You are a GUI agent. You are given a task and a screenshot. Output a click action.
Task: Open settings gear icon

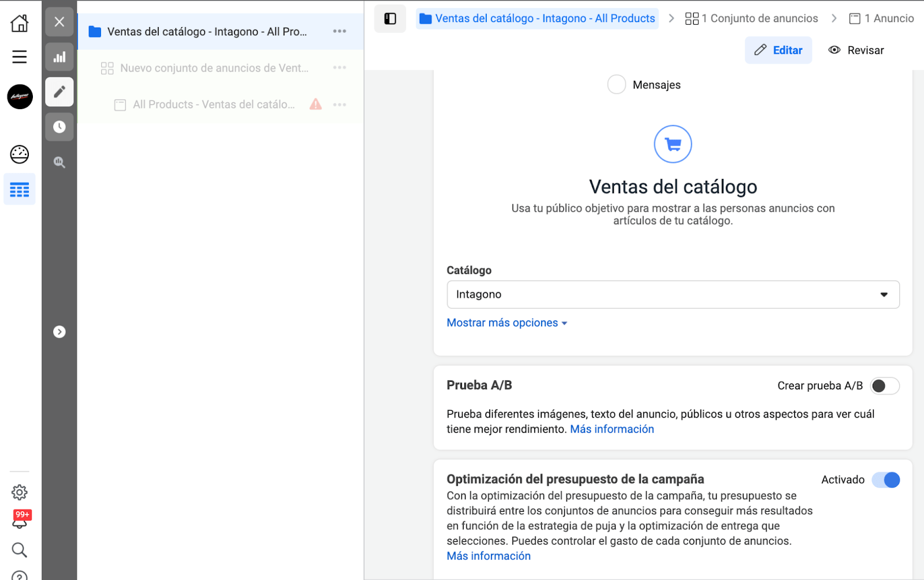[x=20, y=492]
